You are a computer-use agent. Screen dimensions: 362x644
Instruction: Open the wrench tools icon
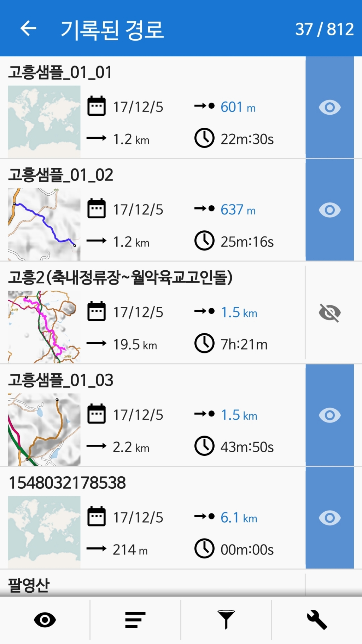point(317,620)
